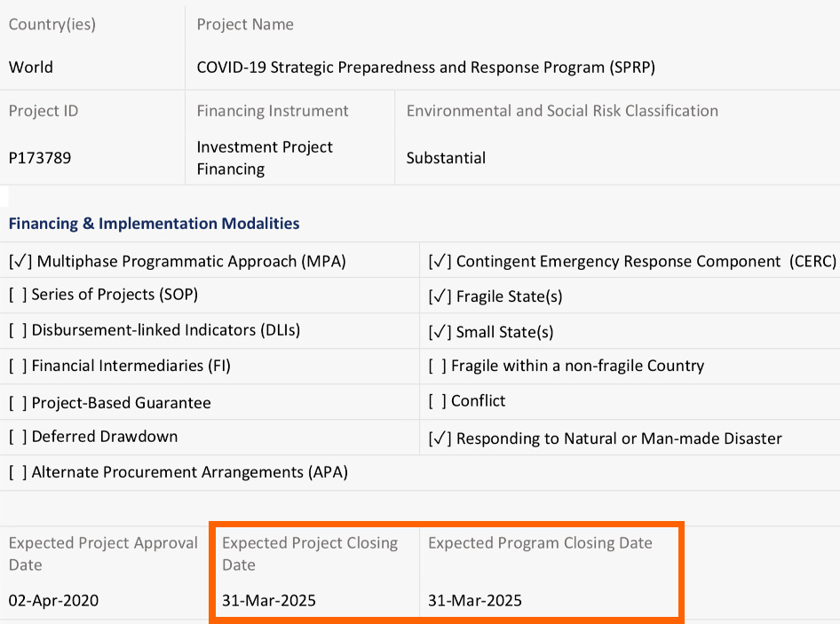This screenshot has width=840, height=624.
Task: Click the Expected Project Closing Date value
Action: coord(268,601)
